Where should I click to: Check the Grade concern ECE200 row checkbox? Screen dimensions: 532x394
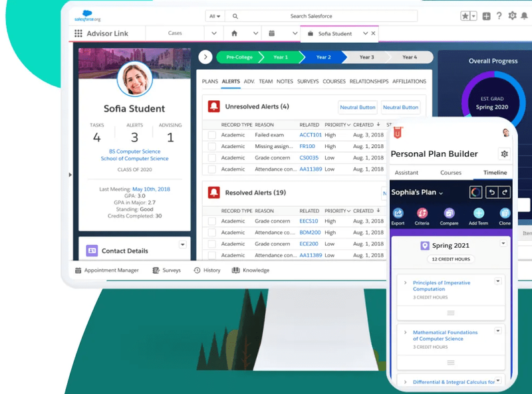pyautogui.click(x=212, y=244)
